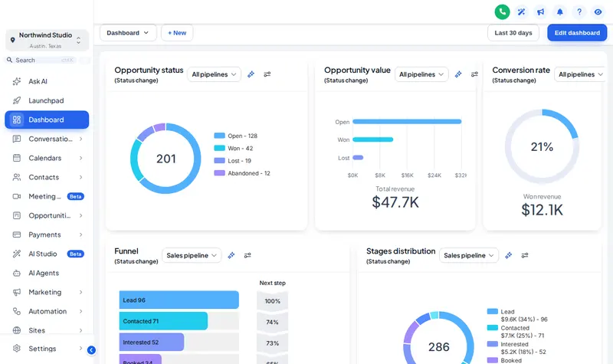
Task: Click the Meetings video camera icon
Action: pyautogui.click(x=16, y=196)
